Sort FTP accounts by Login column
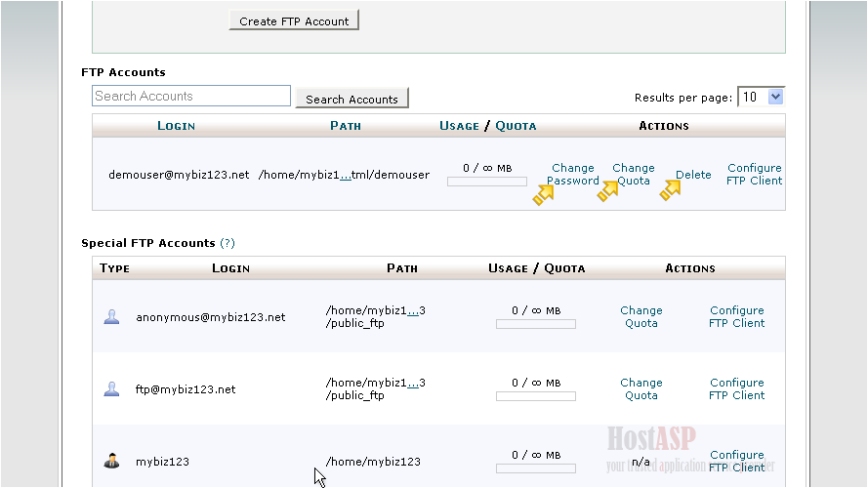This screenshot has width=868, height=488. point(176,126)
